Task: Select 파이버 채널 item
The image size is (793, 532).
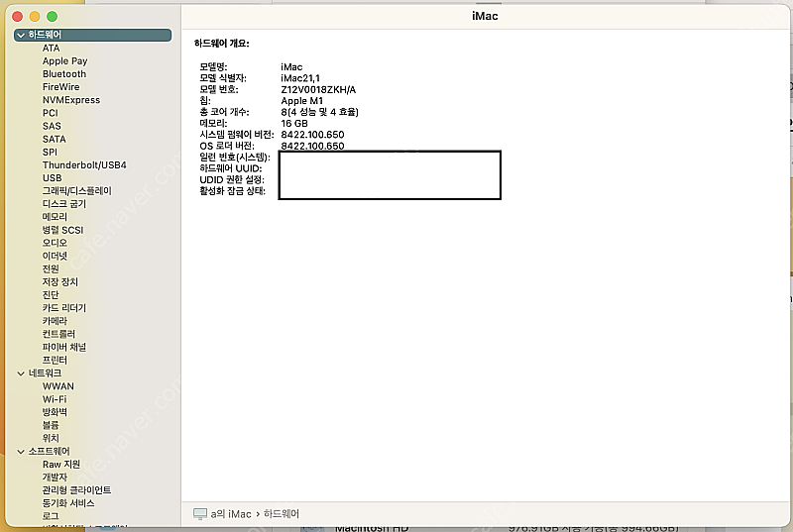Action: click(64, 348)
